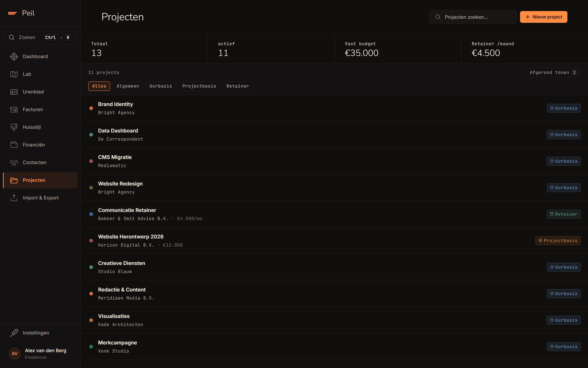Click the Studio Blauw client name

(115, 272)
